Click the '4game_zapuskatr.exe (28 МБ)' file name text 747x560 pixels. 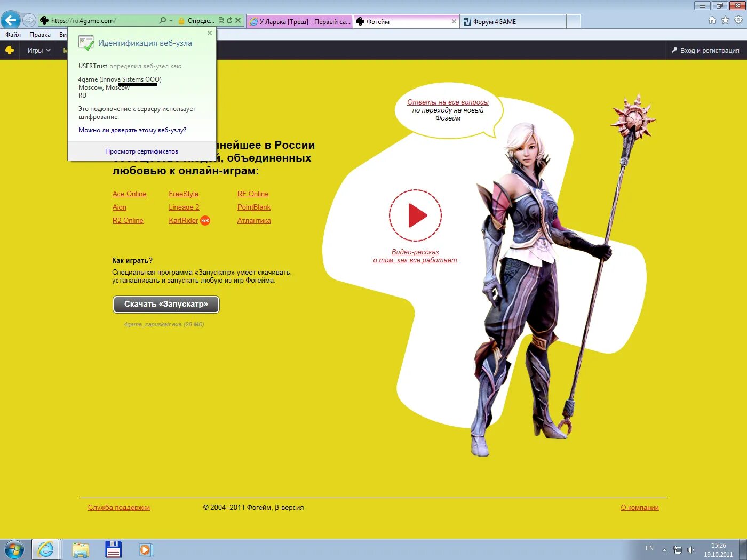click(164, 324)
